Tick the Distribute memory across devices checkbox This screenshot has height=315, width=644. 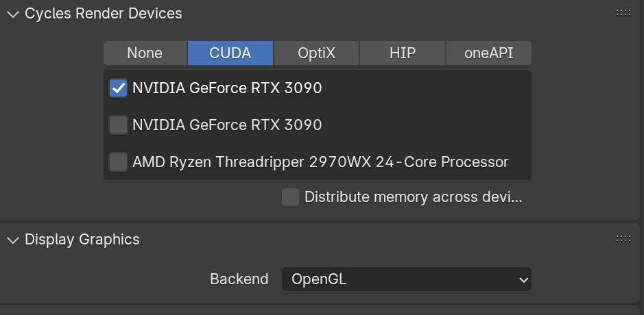click(291, 197)
